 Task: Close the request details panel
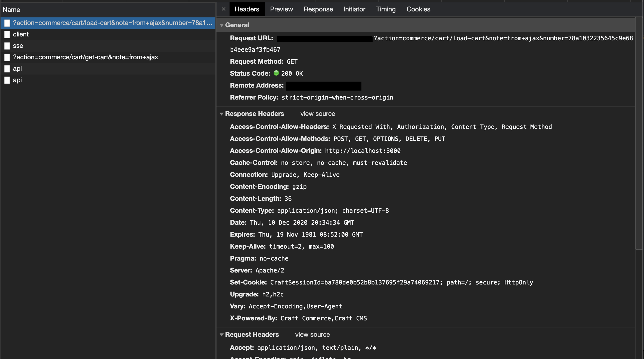[224, 9]
